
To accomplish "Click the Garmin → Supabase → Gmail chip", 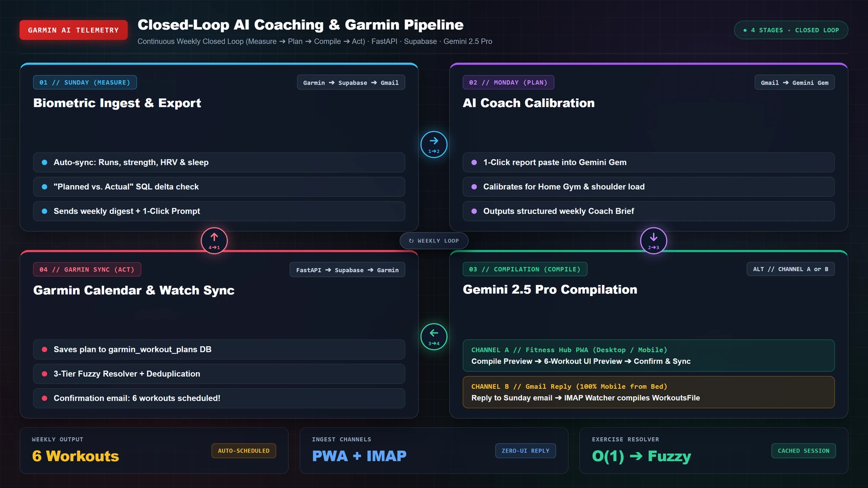I will coord(351,82).
